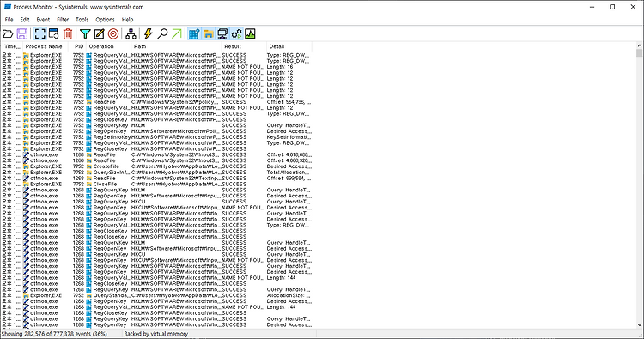The height and width of the screenshot is (339, 644).
Task: Open the Edit menu
Action: coord(25,19)
